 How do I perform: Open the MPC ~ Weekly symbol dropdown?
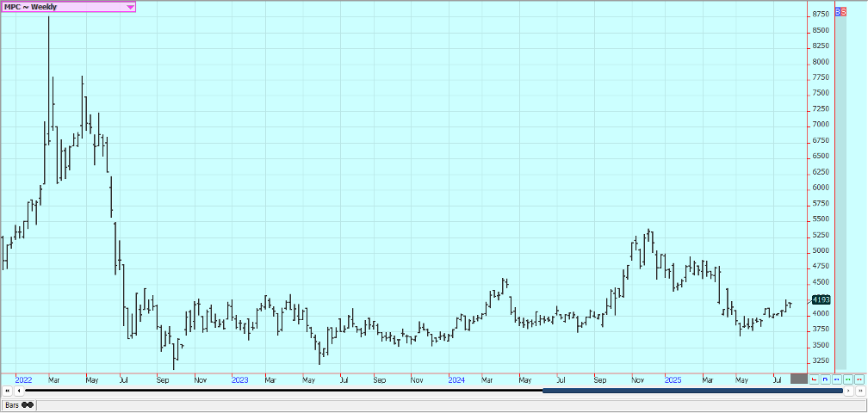point(68,7)
